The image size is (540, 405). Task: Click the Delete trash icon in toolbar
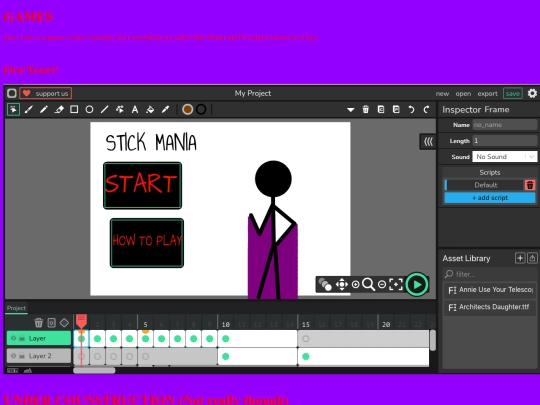click(x=366, y=110)
